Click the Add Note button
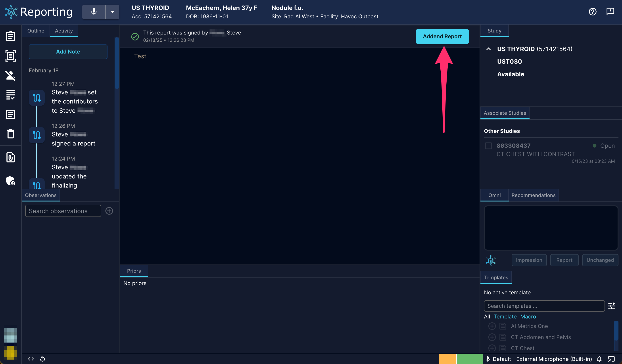The image size is (622, 364). 68,52
